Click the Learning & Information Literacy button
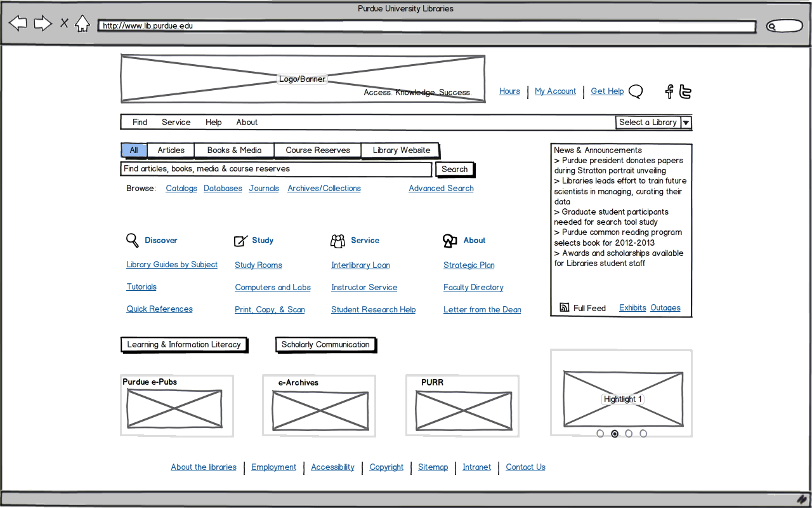 (x=184, y=345)
